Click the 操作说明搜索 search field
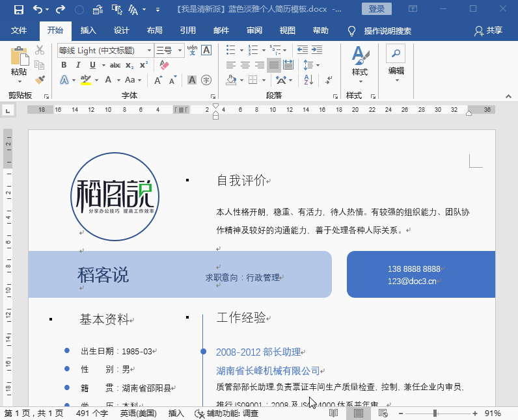 coord(387,31)
